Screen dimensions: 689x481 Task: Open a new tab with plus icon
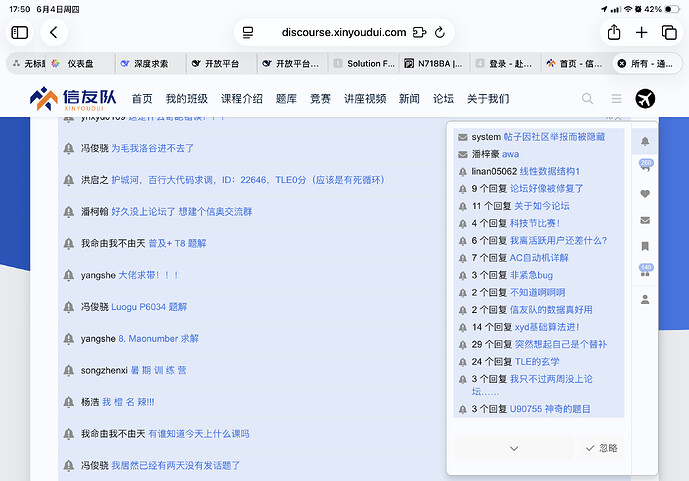tap(642, 32)
